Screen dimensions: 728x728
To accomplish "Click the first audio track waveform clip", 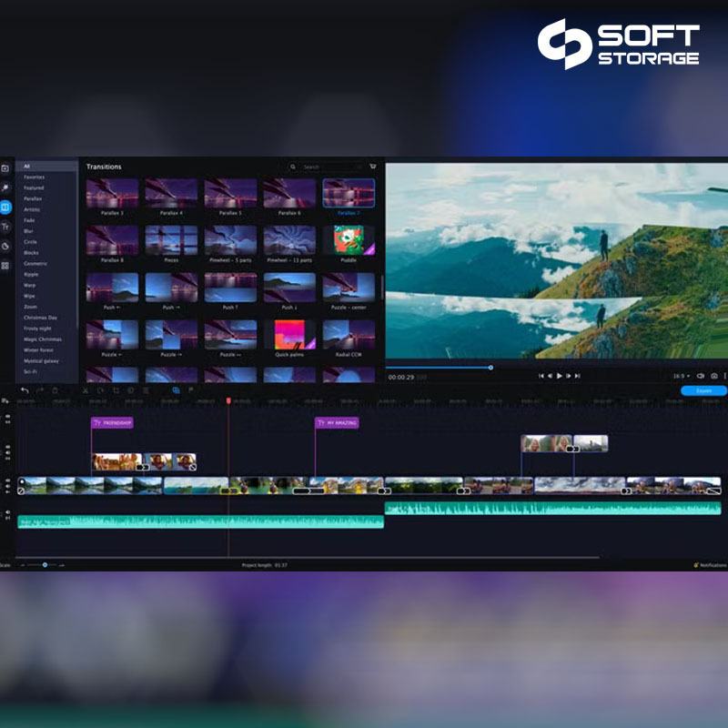I will 200,521.
